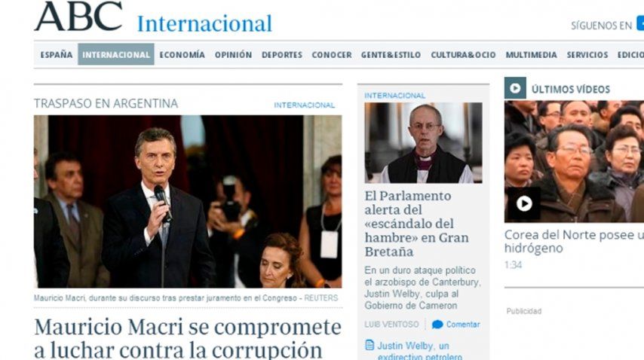Screen dimensions: 644x360
Task: Click the ABC newspaper logo
Action: pyautogui.click(x=79, y=16)
